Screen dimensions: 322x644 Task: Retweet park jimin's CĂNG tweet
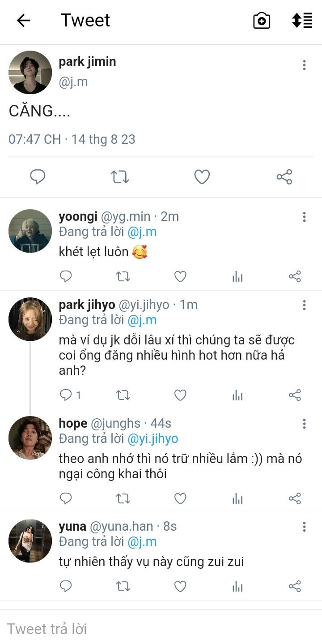[120, 177]
